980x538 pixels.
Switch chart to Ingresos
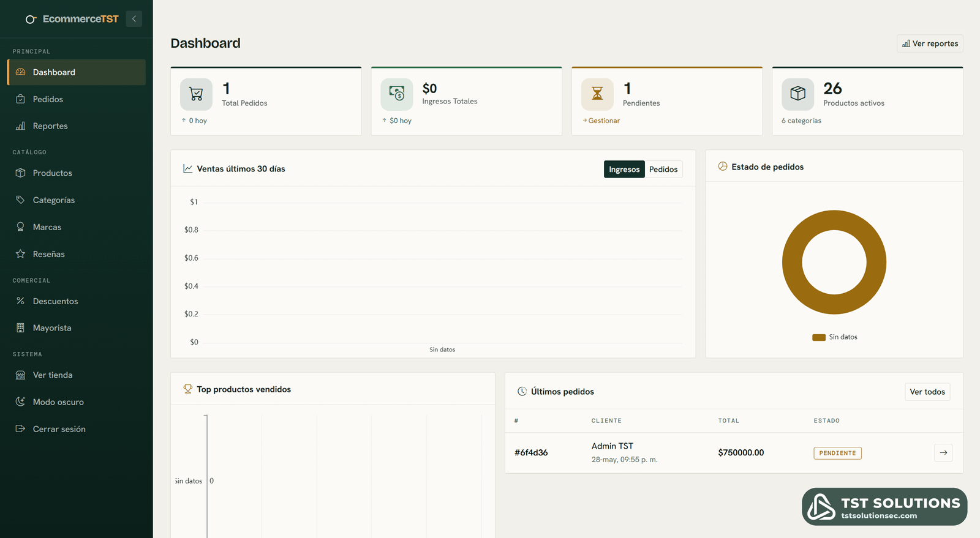(624, 170)
